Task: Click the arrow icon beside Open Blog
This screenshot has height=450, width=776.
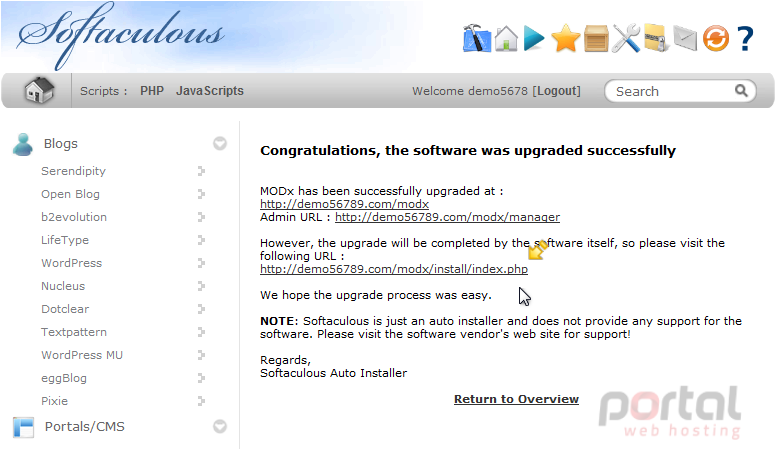Action: tap(201, 194)
